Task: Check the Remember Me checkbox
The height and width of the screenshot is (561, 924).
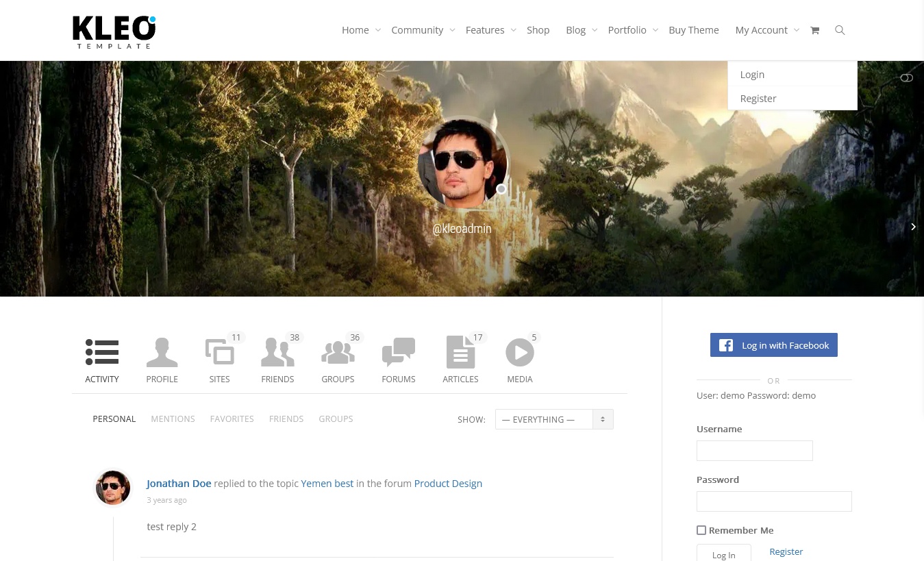Action: (701, 530)
